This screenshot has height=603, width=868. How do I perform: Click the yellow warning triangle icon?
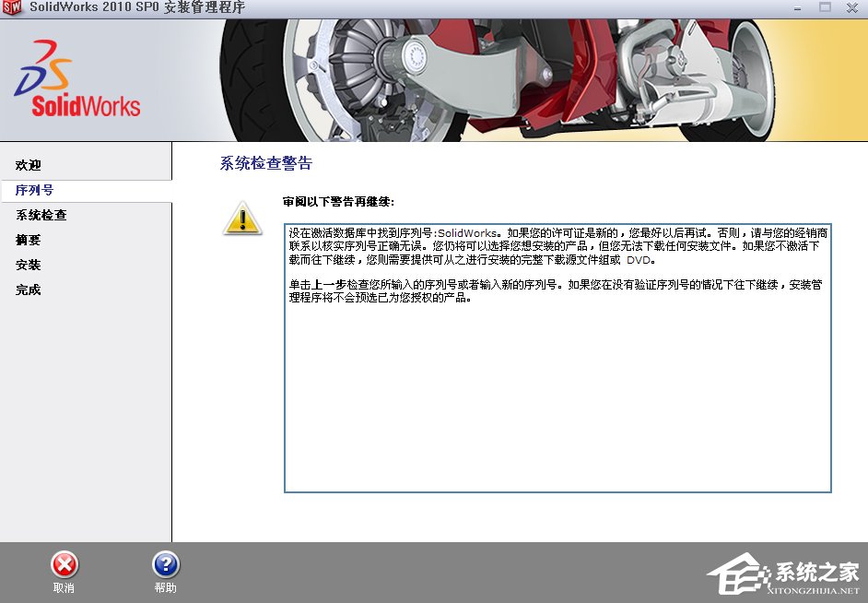click(240, 220)
